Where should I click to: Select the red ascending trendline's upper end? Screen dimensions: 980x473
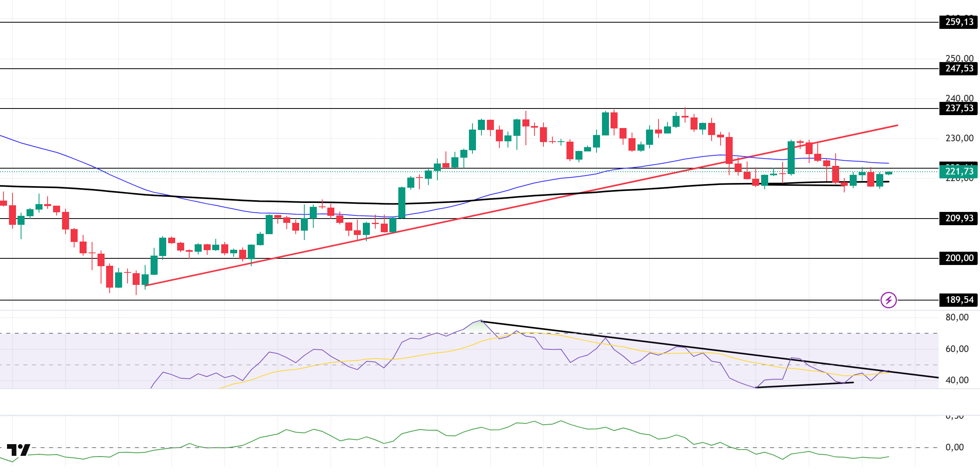[x=897, y=125]
